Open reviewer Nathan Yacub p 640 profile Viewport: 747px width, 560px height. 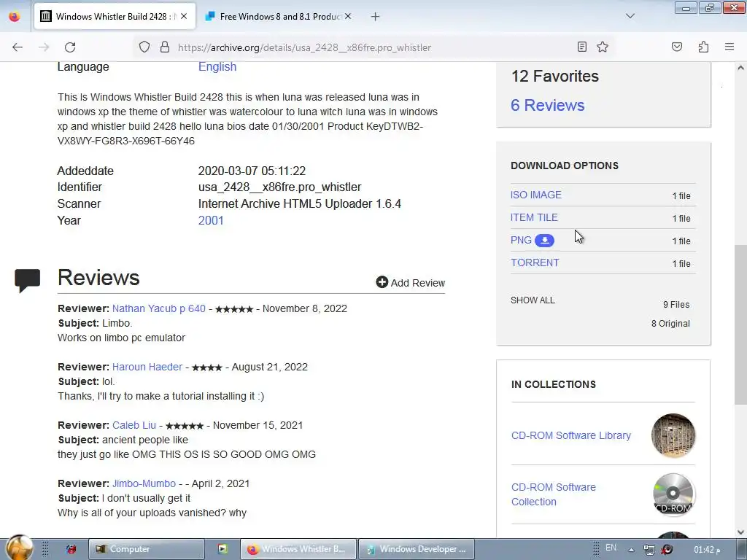coord(158,308)
